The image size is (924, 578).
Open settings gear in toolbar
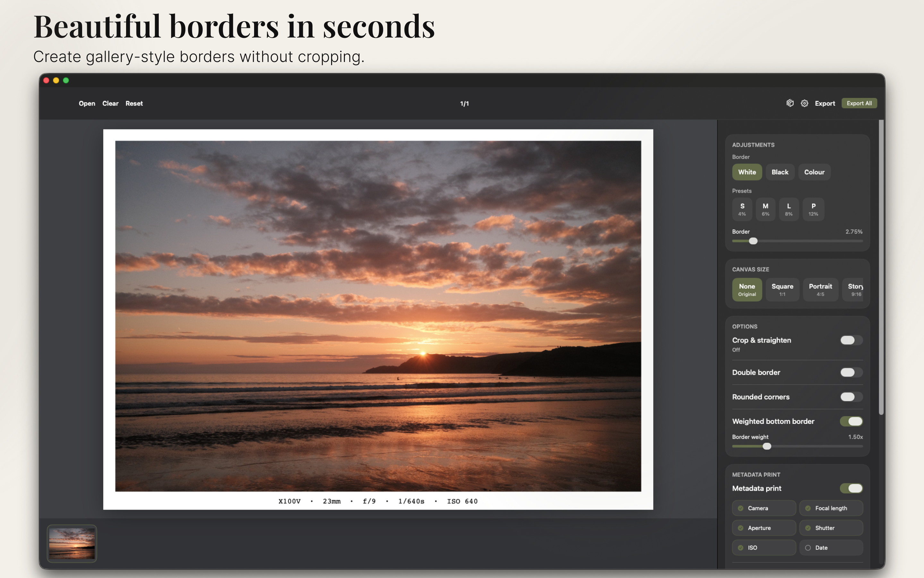(x=805, y=103)
